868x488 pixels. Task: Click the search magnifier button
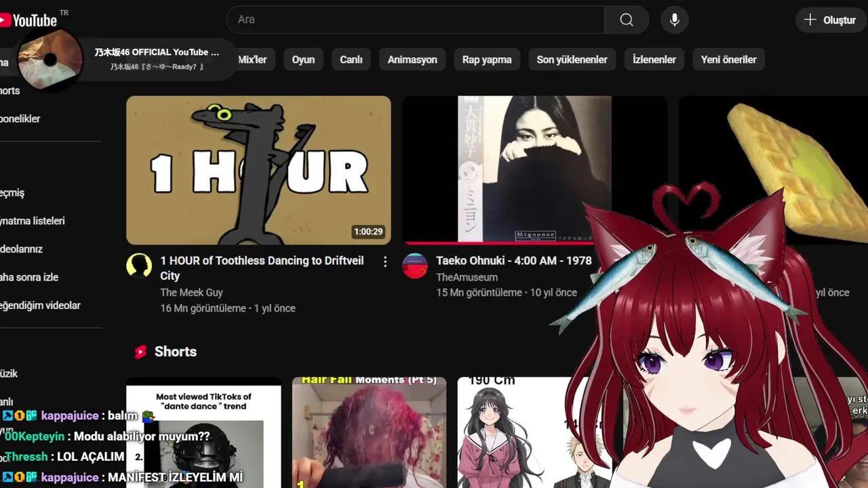click(627, 20)
